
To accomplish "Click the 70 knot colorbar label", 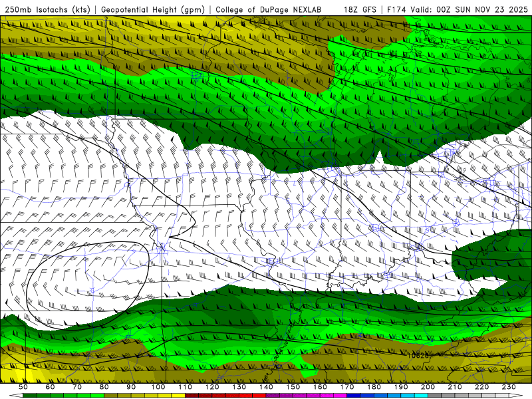I will (77, 387).
